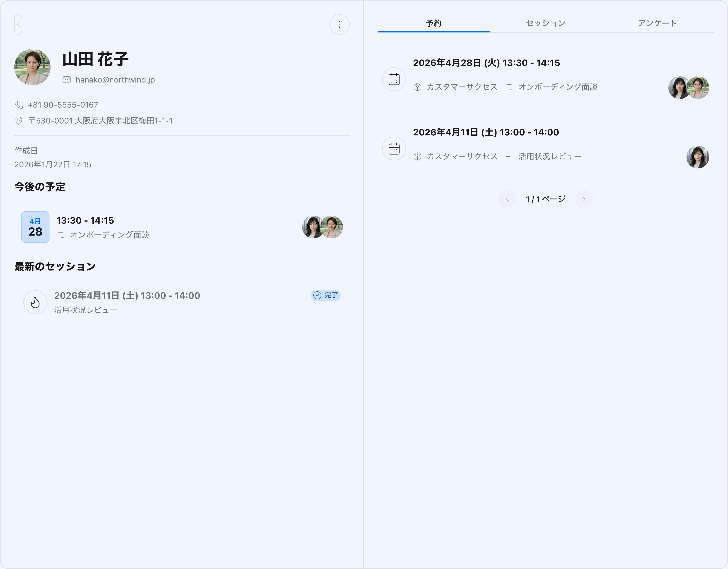Click the 最新のセッション heading
Image resolution: width=728 pixels, height=569 pixels.
55,266
